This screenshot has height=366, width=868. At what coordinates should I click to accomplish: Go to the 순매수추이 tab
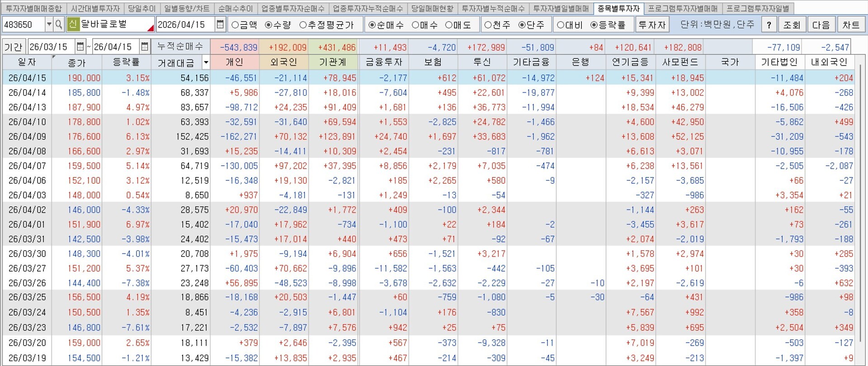(236, 9)
